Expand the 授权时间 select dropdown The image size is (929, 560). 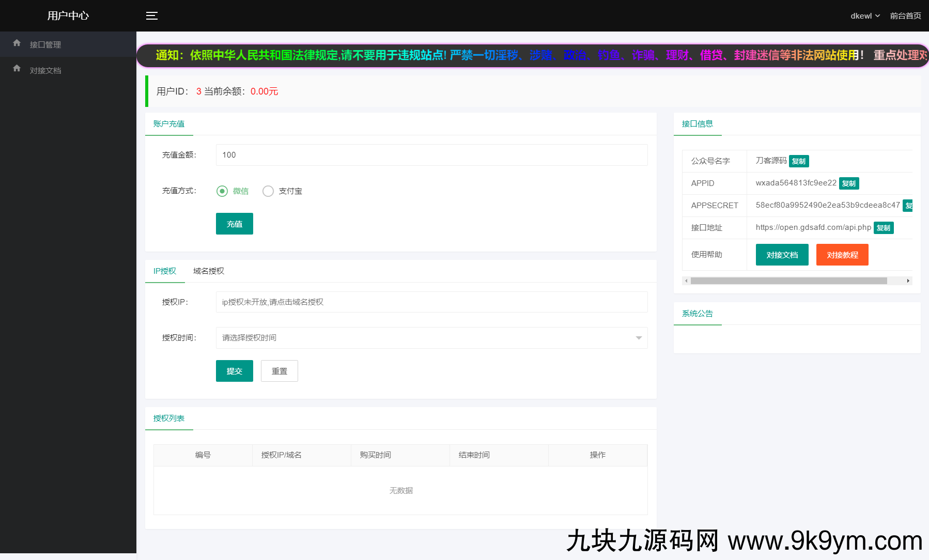(x=431, y=338)
